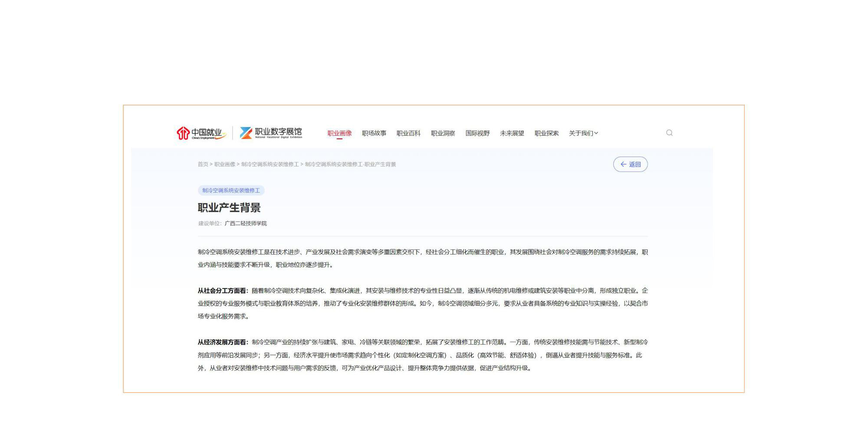Click the bold 从经济发展方面看 text
The image size is (868, 432).
223,342
